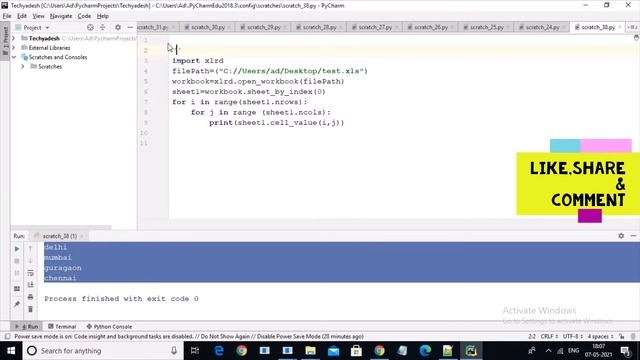Image resolution: width=640 pixels, height=360 pixels.
Task: Toggle the vertical Project side tab
Action: 5,41
